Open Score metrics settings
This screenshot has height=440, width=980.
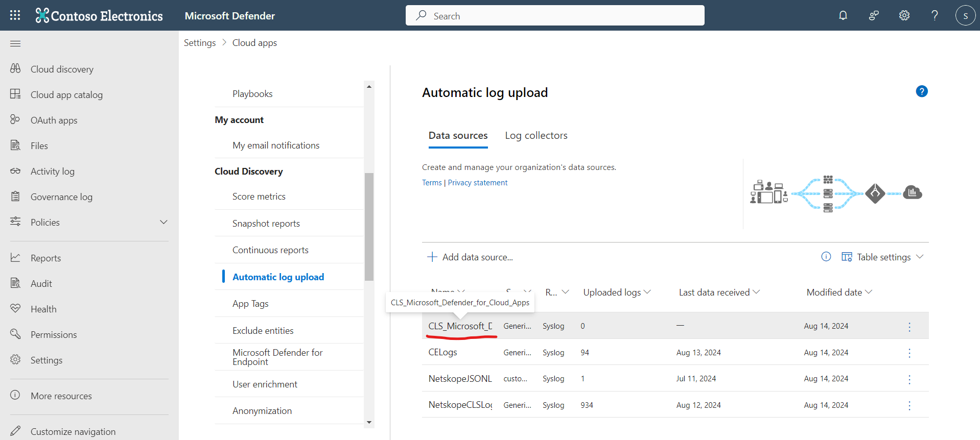click(x=259, y=197)
